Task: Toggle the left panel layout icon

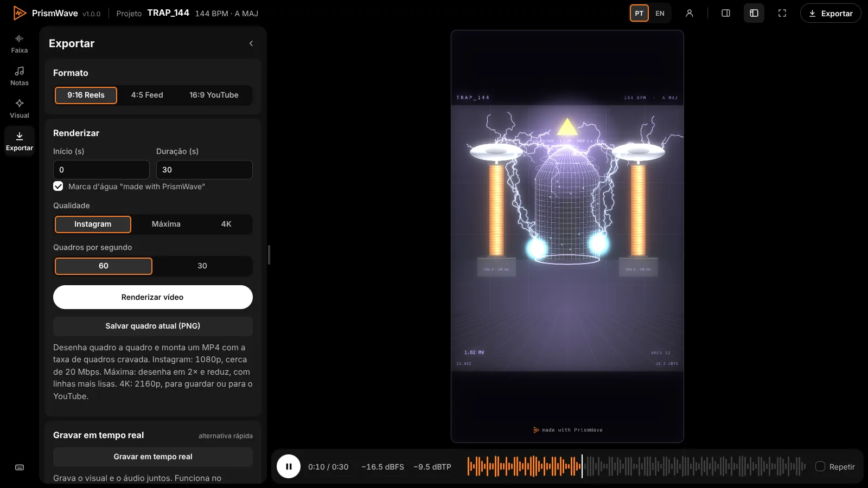Action: tap(754, 13)
